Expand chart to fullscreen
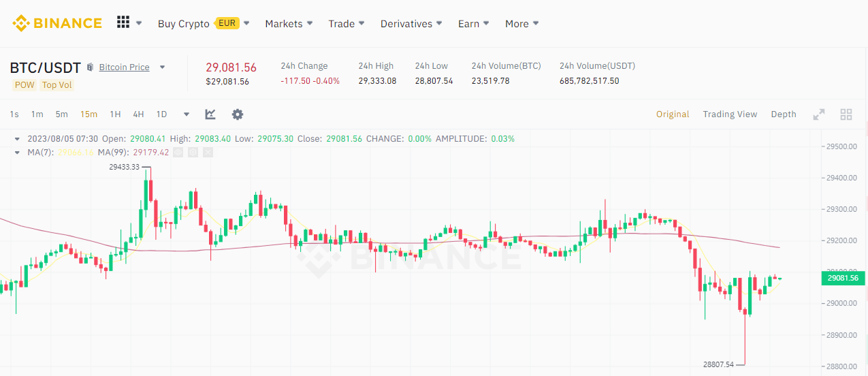The height and width of the screenshot is (376, 868). 819,114
